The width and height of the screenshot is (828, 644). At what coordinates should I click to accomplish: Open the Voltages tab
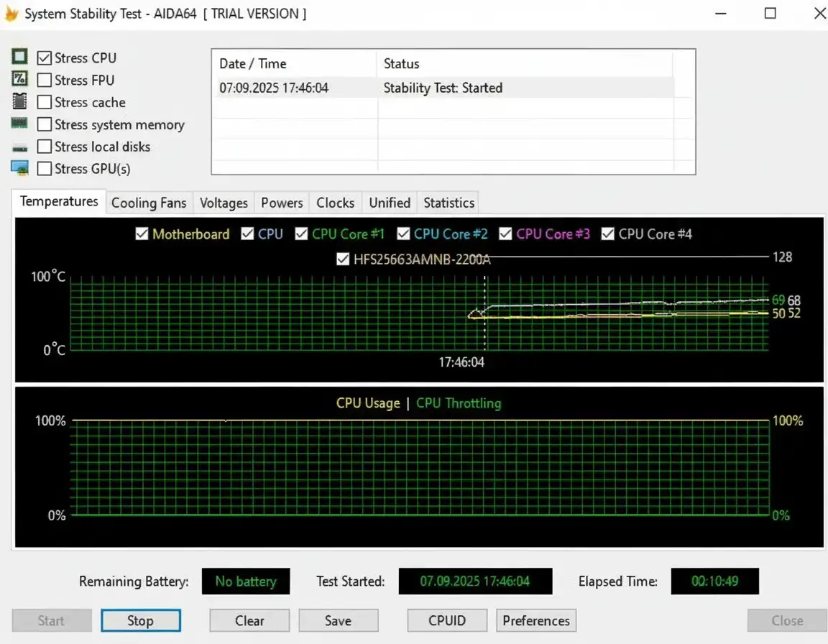pyautogui.click(x=224, y=203)
